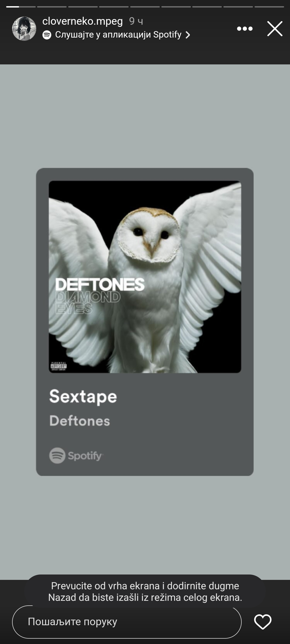
Task: Tap the Diamond Eyes owl album cover
Action: (145, 277)
